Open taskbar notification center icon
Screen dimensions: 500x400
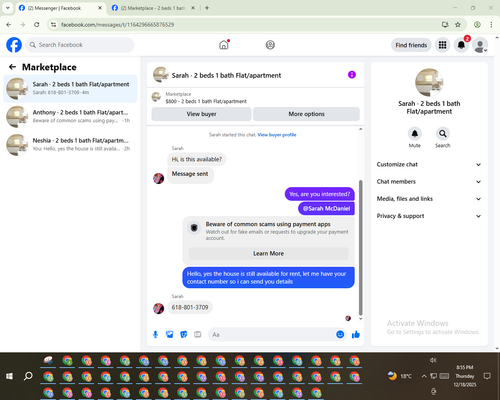coord(487,376)
